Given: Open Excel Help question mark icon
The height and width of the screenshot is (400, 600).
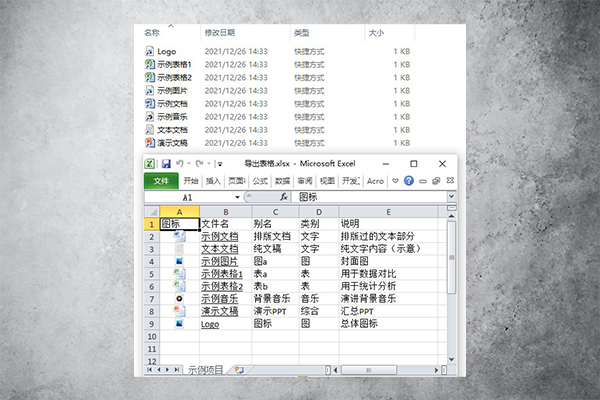Looking at the screenshot, I should (409, 181).
